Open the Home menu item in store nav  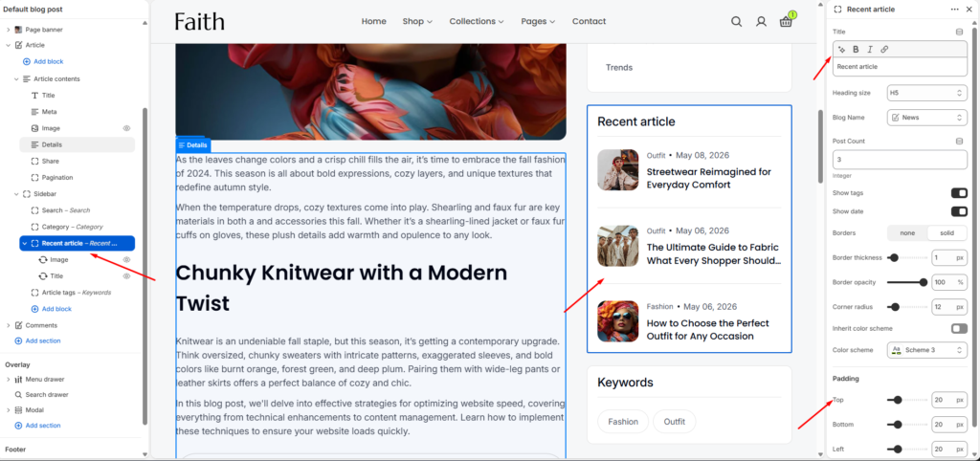click(x=374, y=21)
